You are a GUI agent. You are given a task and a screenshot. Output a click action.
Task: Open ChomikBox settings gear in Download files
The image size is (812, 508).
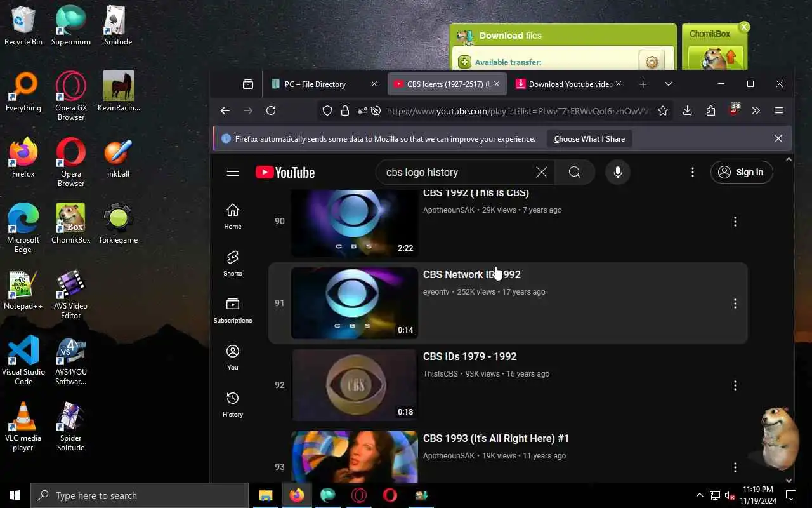point(652,61)
